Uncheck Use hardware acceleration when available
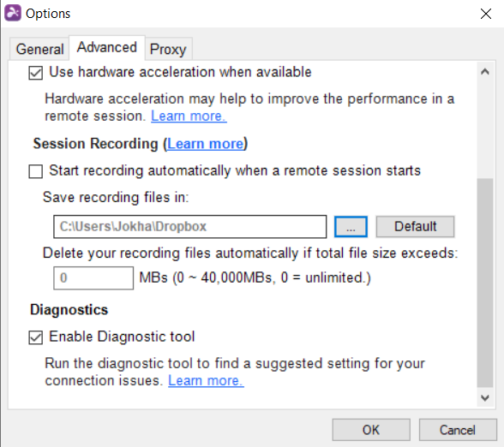This screenshot has height=447, width=504. coord(35,73)
